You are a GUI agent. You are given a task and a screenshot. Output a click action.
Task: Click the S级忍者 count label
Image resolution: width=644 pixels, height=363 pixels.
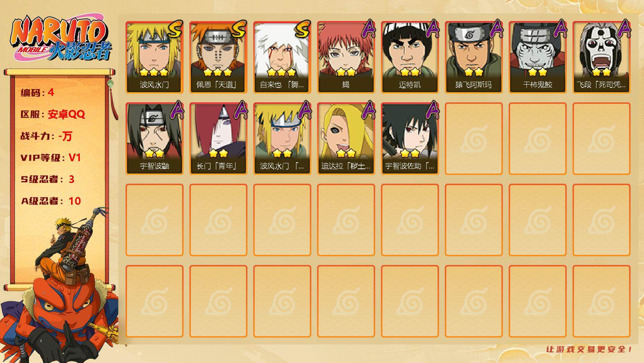pyautogui.click(x=48, y=179)
